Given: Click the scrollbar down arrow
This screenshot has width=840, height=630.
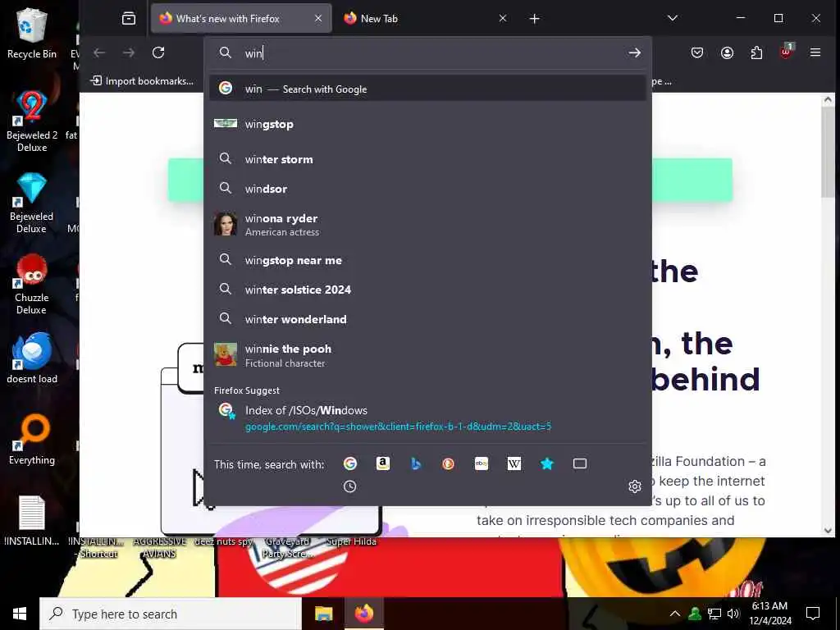Looking at the screenshot, I should click(x=829, y=531).
